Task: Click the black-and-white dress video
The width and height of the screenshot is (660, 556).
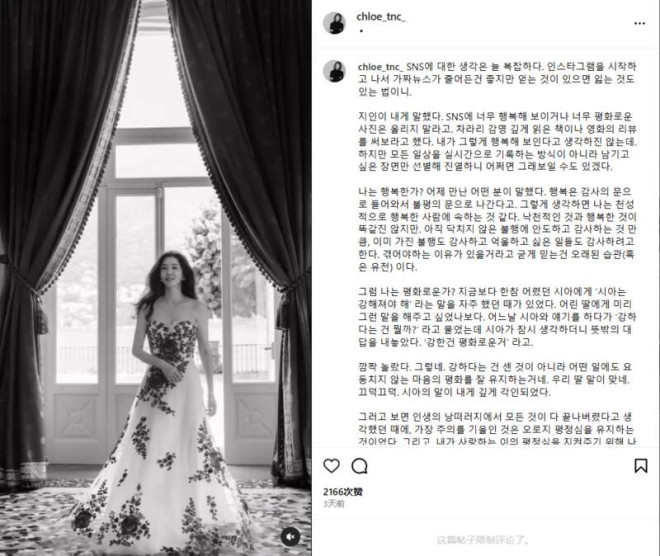Action: click(x=156, y=278)
